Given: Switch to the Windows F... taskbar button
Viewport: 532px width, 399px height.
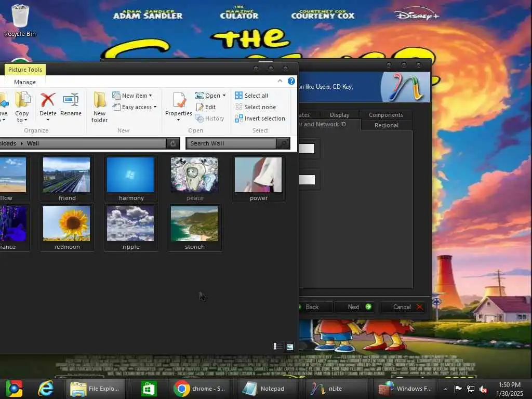Looking at the screenshot, I should (x=405, y=389).
